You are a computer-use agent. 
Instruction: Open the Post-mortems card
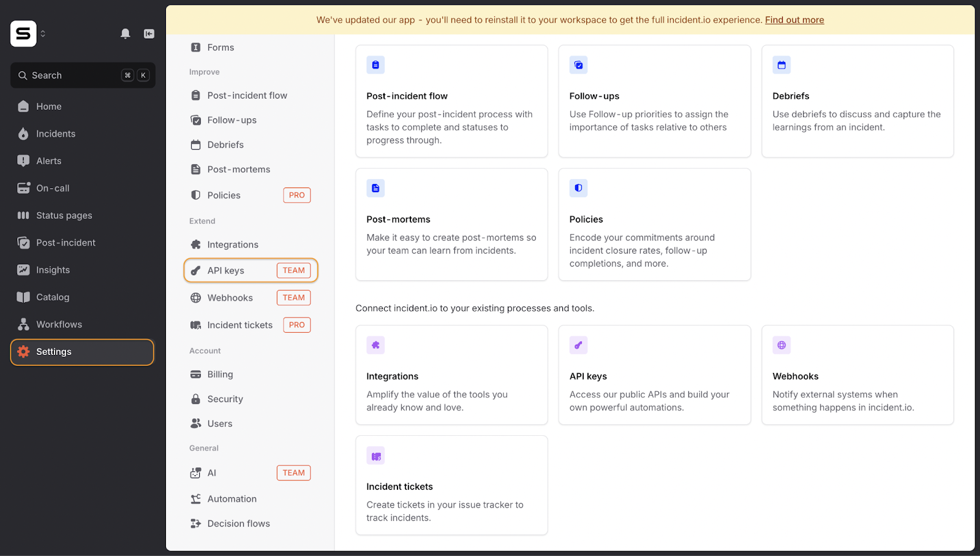click(451, 224)
